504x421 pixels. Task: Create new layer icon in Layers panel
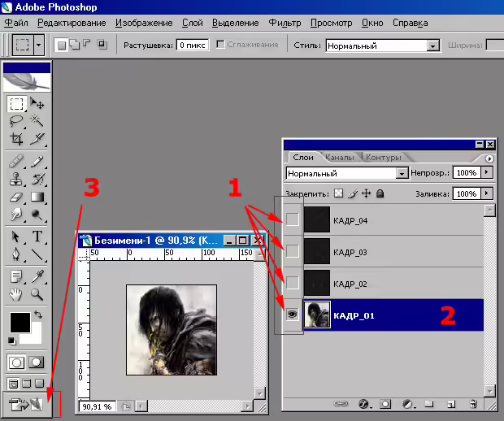click(451, 404)
